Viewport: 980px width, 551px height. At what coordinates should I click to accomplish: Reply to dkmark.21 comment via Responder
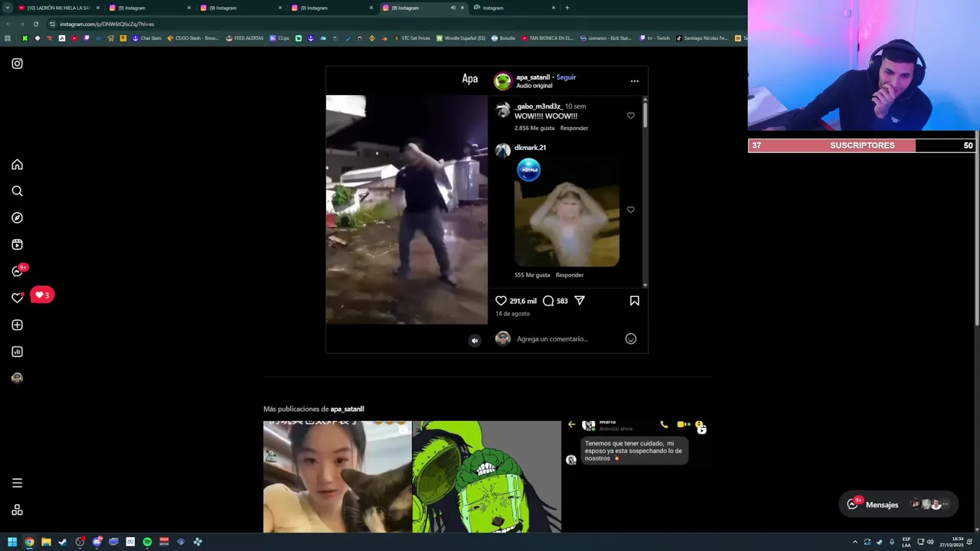(x=570, y=275)
